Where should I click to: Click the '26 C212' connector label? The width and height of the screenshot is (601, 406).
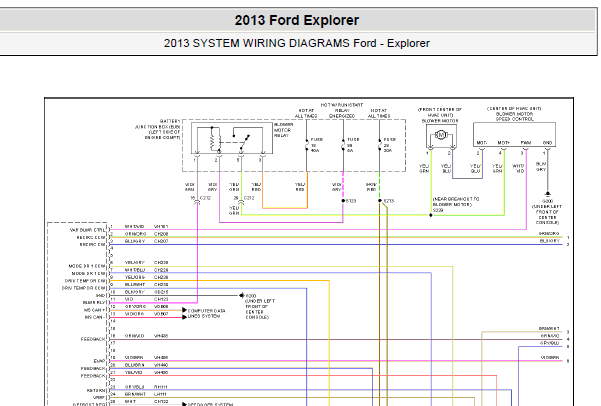click(x=244, y=198)
